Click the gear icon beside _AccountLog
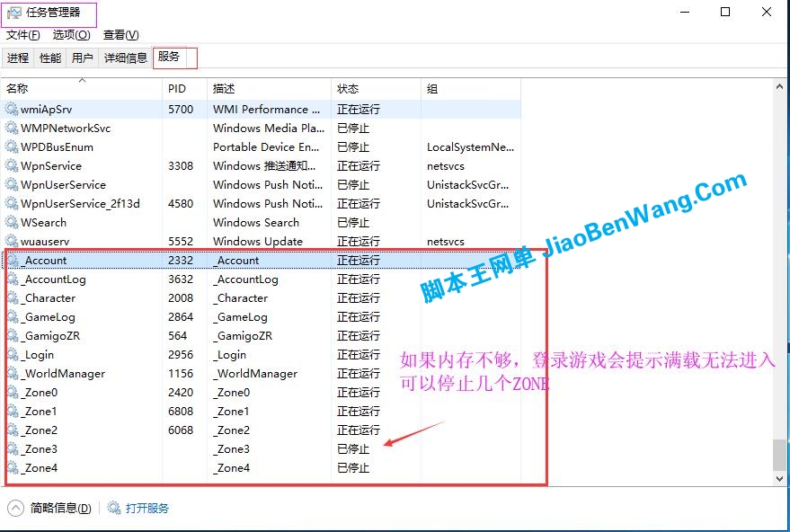 click(x=13, y=279)
